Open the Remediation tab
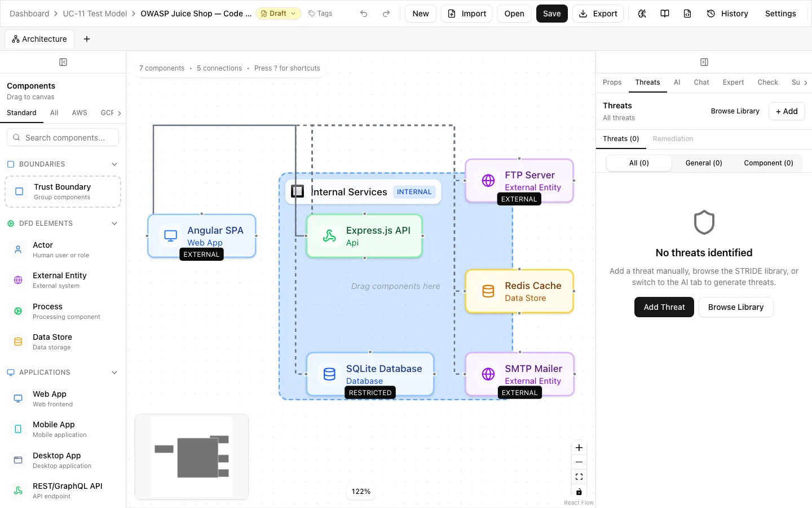Image resolution: width=812 pixels, height=508 pixels. pyautogui.click(x=673, y=139)
